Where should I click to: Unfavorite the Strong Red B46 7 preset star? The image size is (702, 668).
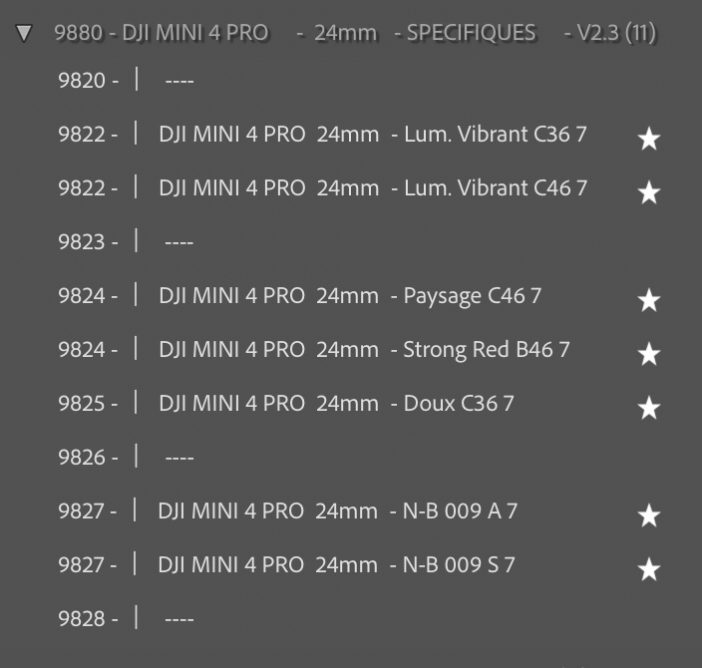649,353
